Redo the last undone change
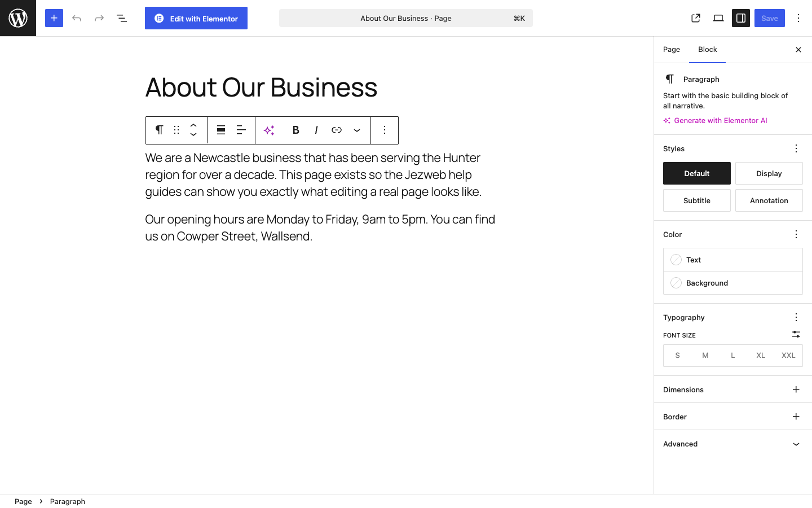This screenshot has height=508, width=812. 99,18
